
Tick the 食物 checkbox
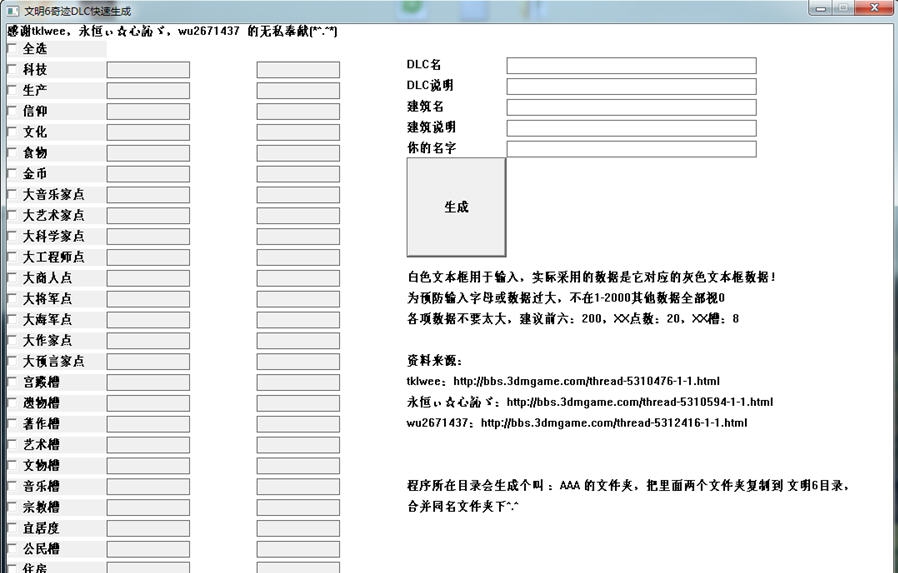point(12,153)
